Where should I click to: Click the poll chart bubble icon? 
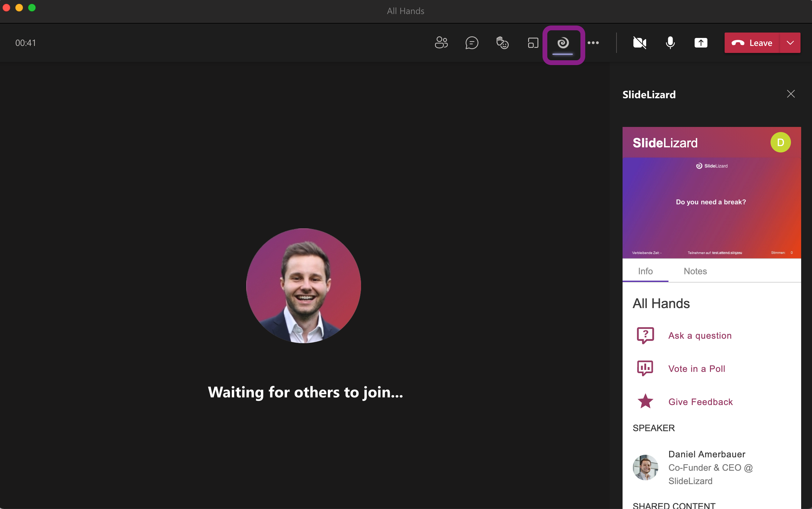(645, 368)
